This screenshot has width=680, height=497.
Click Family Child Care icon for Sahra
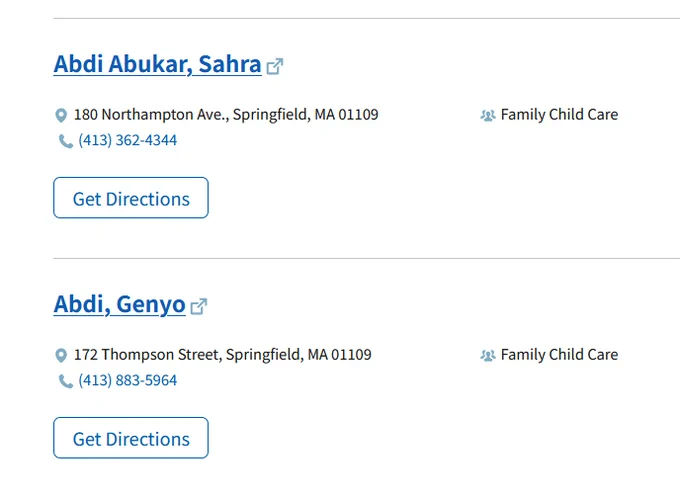tap(487, 115)
